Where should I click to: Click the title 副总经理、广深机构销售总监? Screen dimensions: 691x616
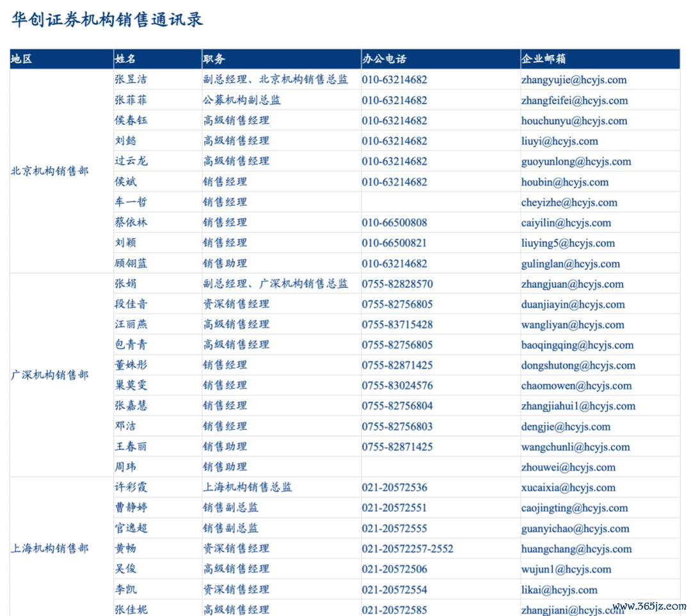click(275, 283)
